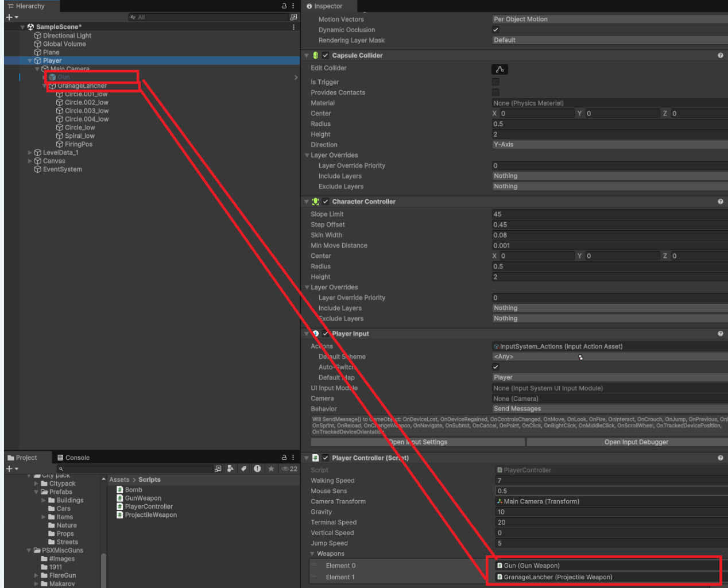Click the Mouse Sens value field
Image resolution: width=728 pixels, height=588 pixels.
tap(611, 491)
